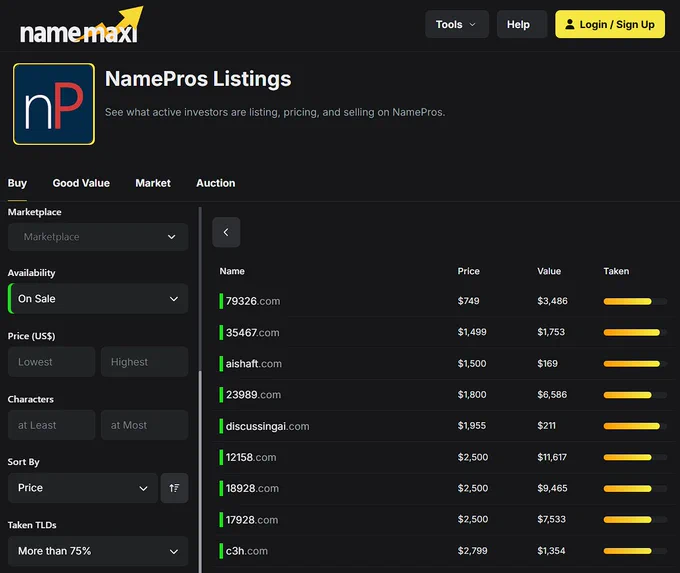Screen dimensions: 680x573
Task: Switch to the Buy tab
Action: point(17,183)
